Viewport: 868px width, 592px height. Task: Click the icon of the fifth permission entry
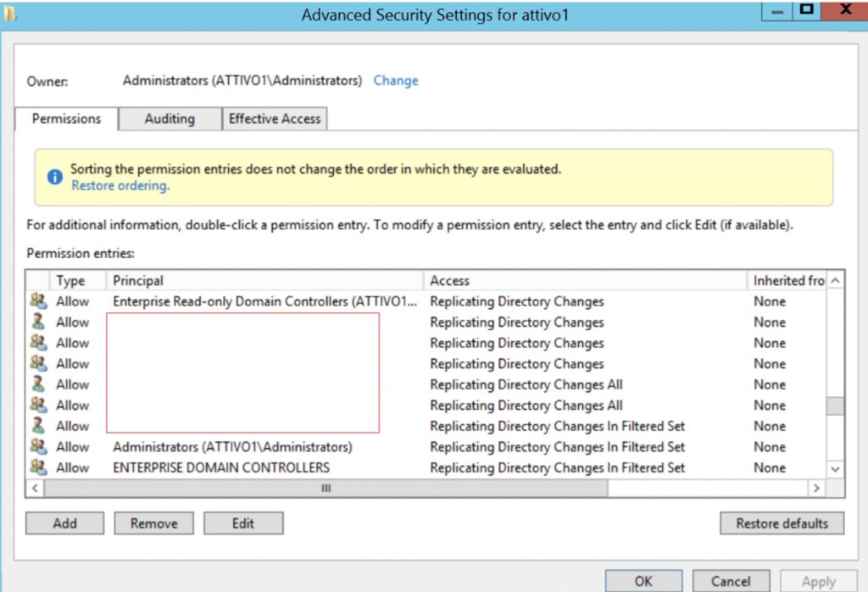(x=37, y=384)
